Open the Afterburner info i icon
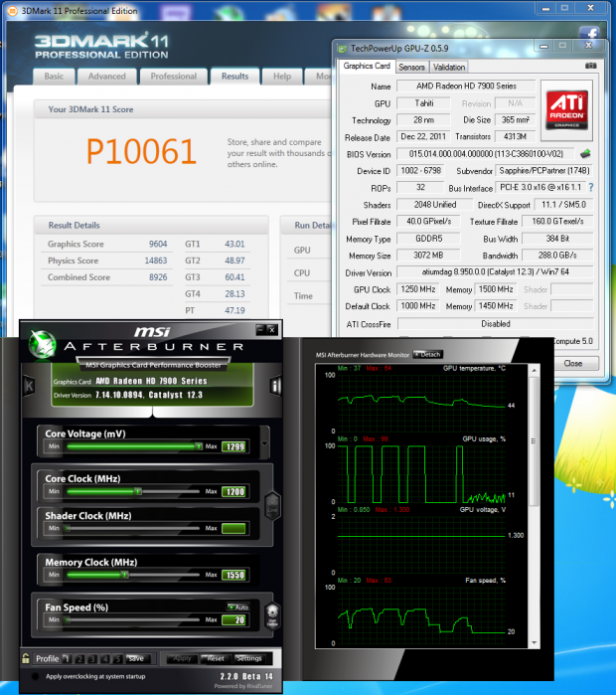616x695 pixels. click(x=275, y=386)
